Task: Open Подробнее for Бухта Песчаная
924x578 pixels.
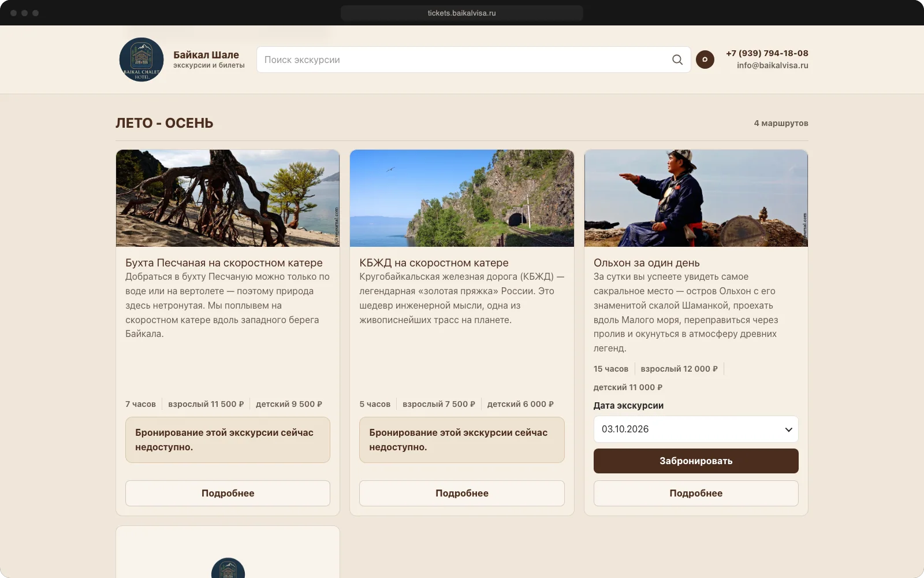Action: pyautogui.click(x=228, y=493)
